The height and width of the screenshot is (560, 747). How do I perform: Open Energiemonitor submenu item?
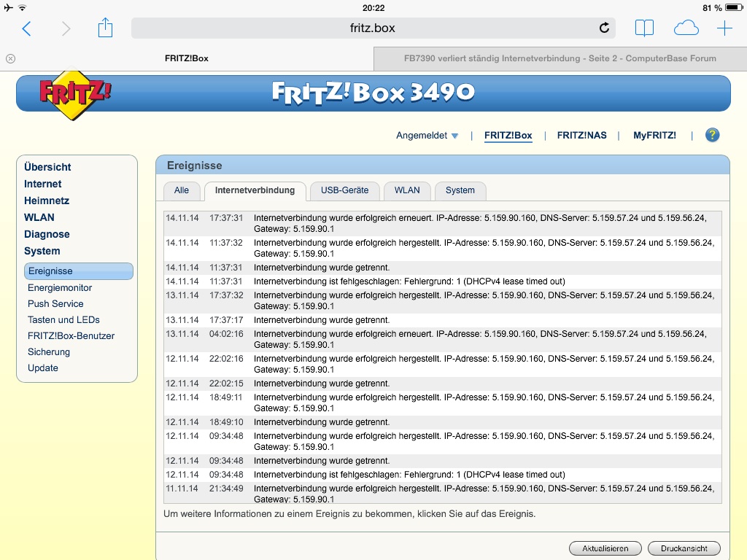(60, 287)
